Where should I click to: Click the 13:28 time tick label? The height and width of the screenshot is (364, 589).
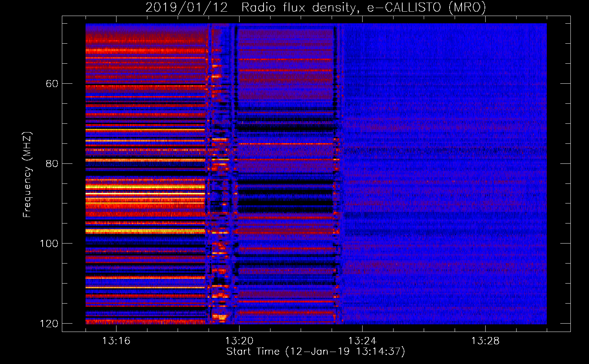[485, 341]
